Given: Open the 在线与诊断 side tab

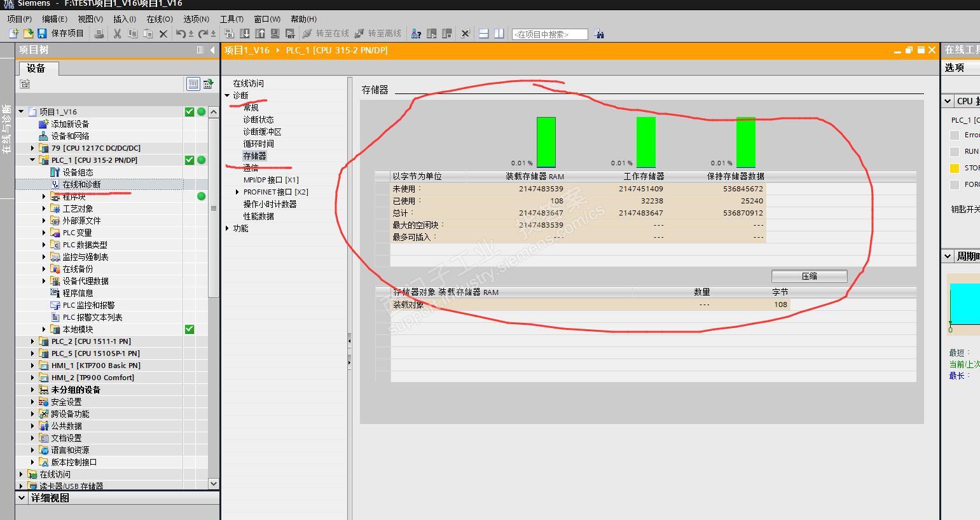Looking at the screenshot, I should [7, 128].
